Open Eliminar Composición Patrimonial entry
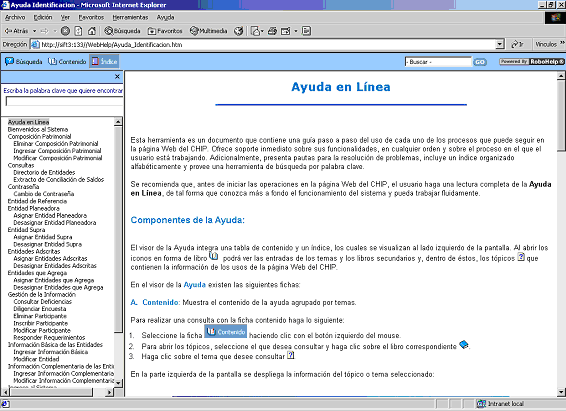The height and width of the screenshot is (411, 566). pos(56,144)
